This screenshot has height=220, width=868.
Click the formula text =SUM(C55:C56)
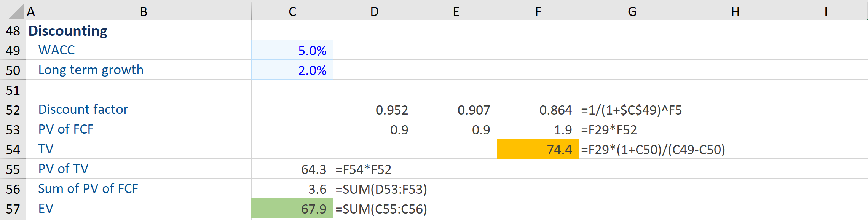(x=381, y=209)
